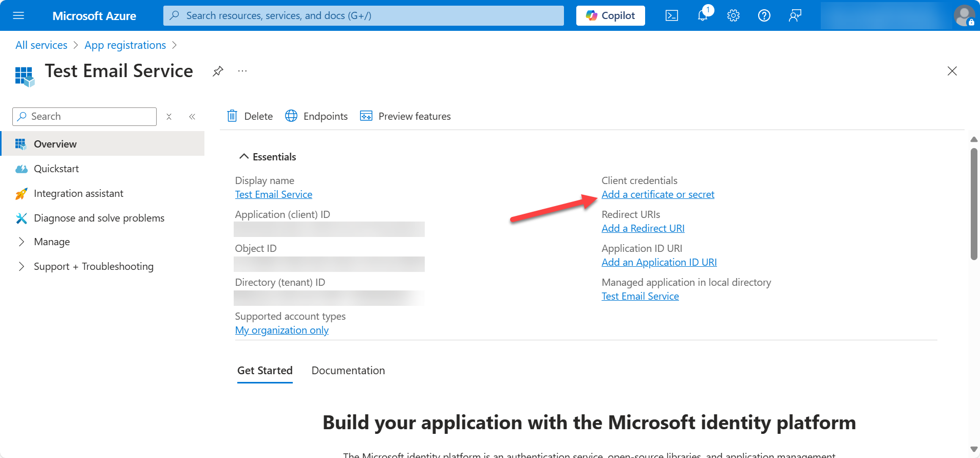980x458 pixels.
Task: Clear the sidebar search box
Action: point(168,117)
